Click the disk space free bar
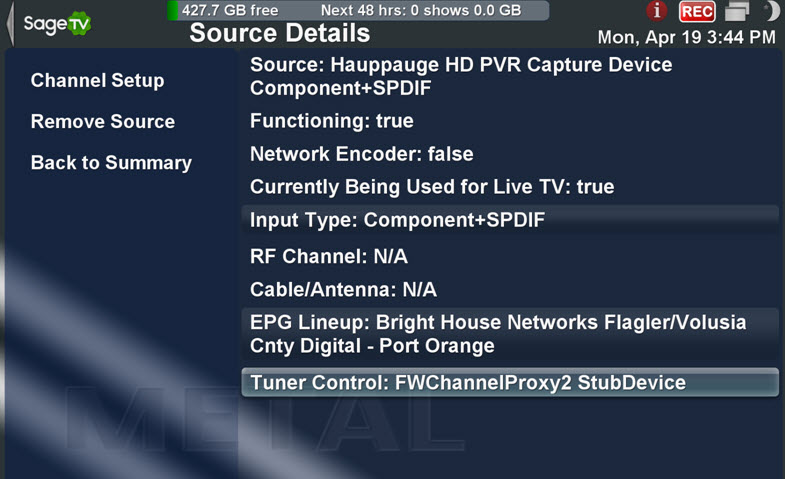The image size is (785, 479). [358, 11]
